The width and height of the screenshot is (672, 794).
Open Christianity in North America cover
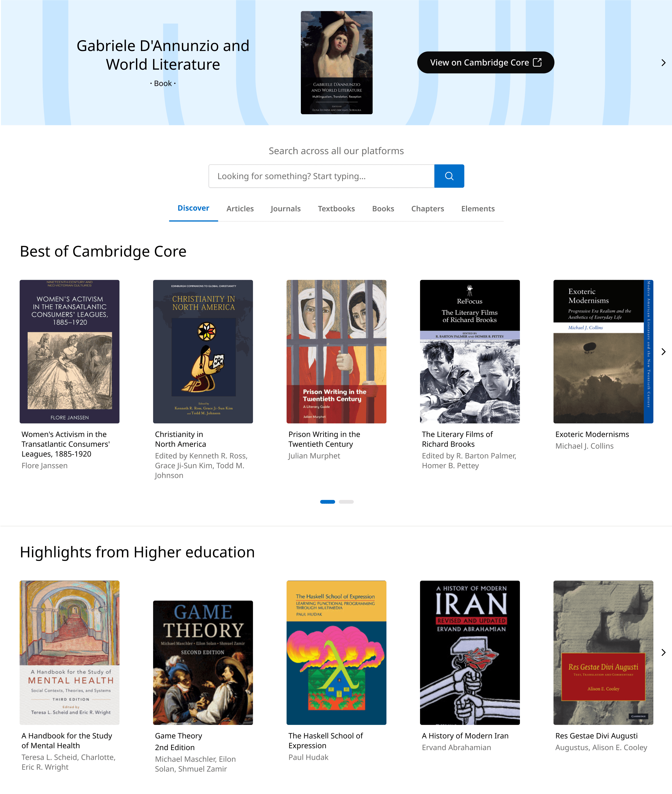click(x=203, y=352)
